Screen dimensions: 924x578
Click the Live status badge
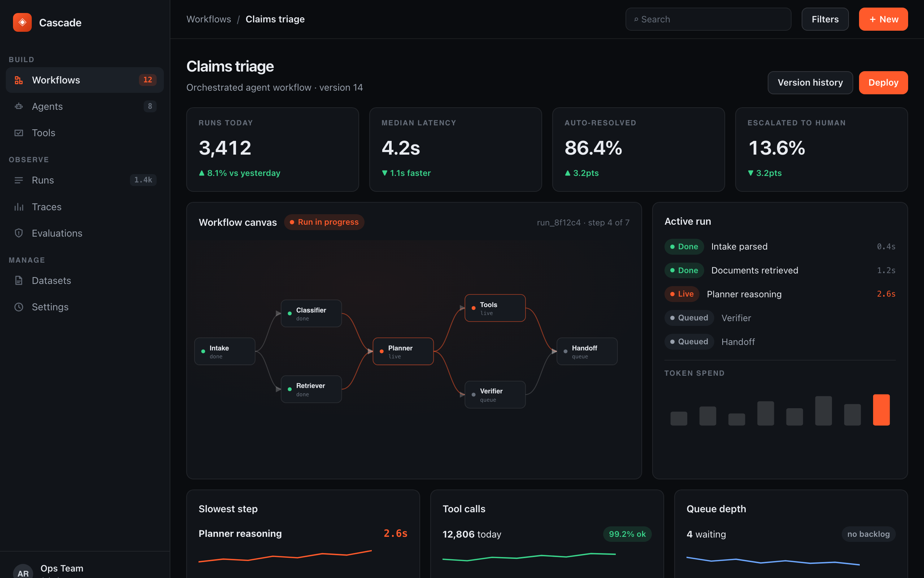(682, 294)
